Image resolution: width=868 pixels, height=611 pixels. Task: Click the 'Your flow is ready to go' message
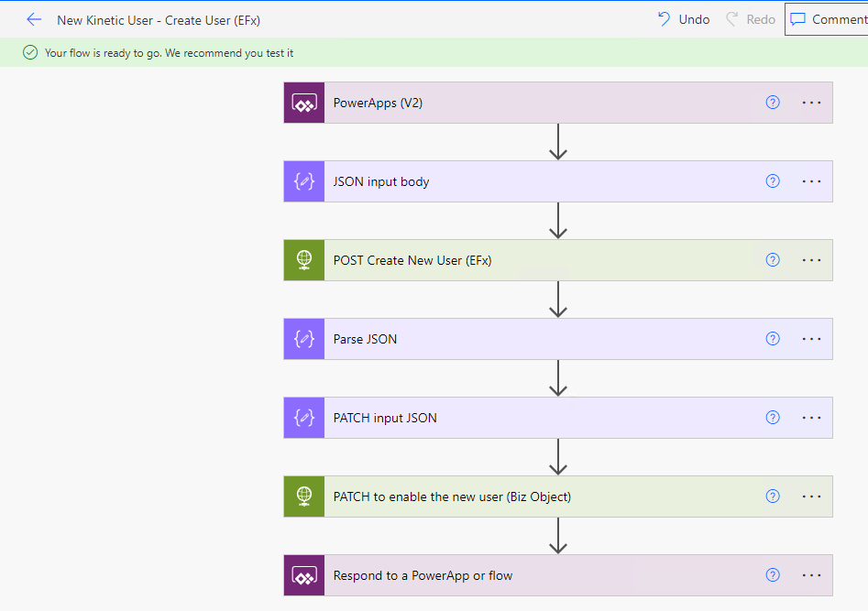(169, 53)
